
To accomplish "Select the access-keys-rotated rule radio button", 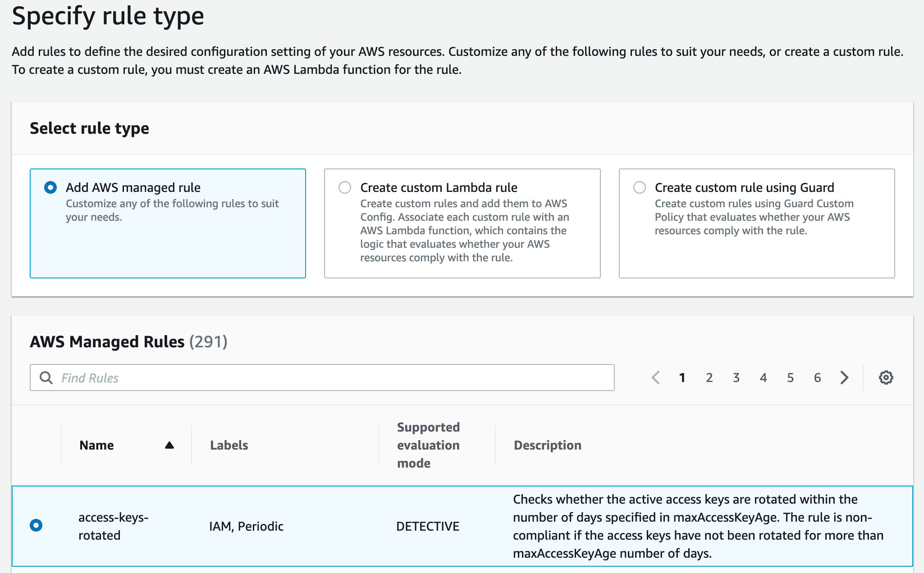I will tap(36, 525).
